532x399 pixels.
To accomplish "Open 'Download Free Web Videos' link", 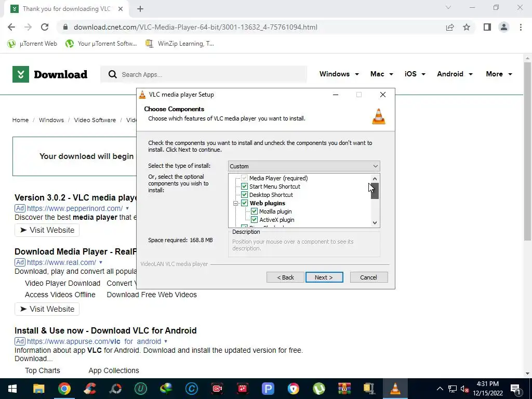I will click(152, 295).
